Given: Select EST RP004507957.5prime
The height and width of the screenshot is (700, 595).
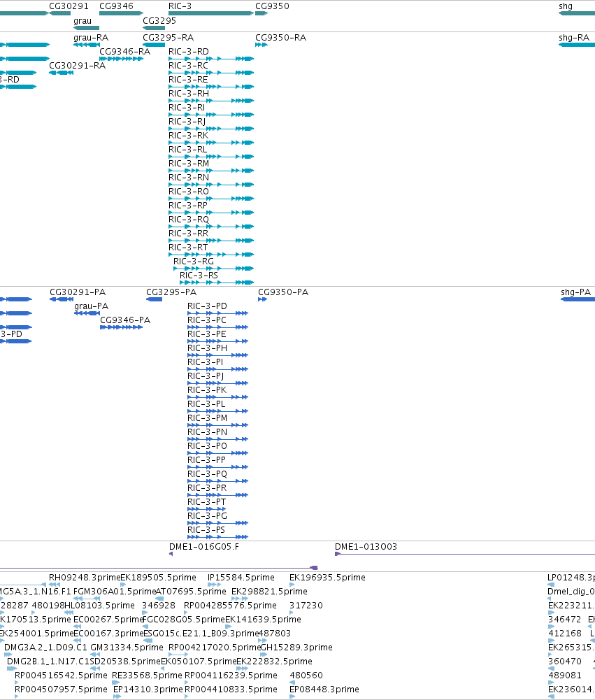Looking at the screenshot, I should click(x=17, y=697).
